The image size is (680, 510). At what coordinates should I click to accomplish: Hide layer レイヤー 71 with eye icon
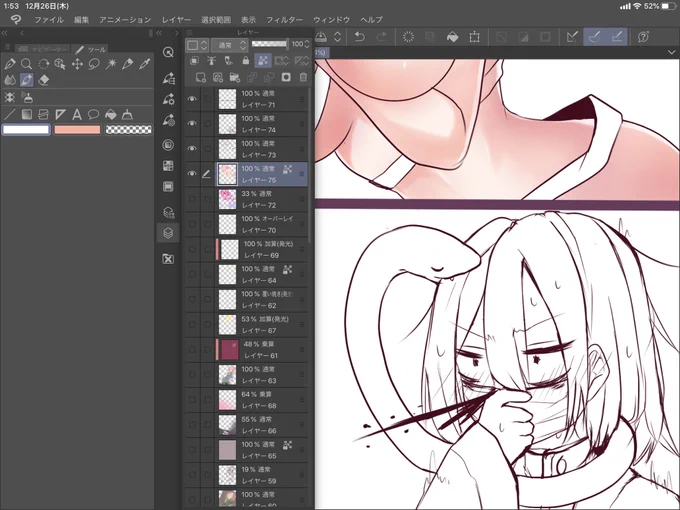point(192,99)
